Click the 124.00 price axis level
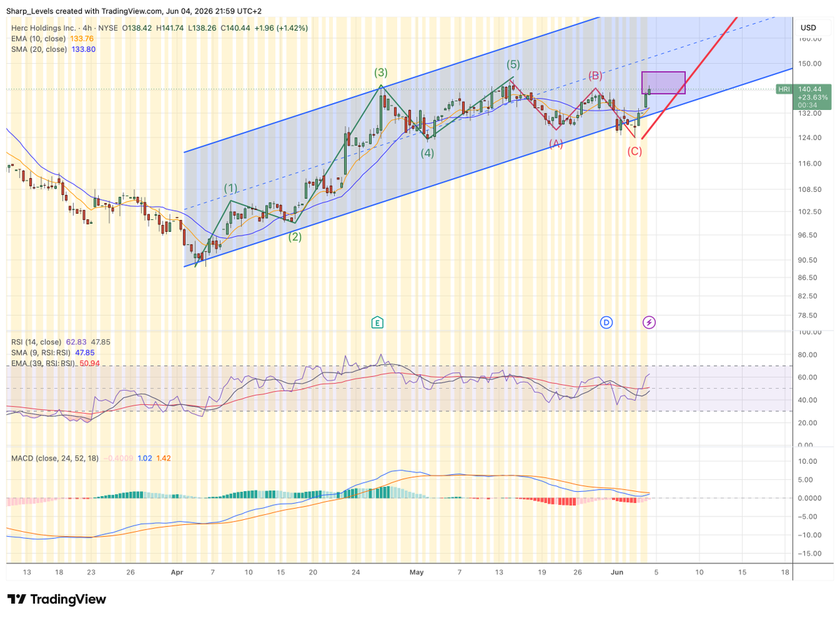 (x=809, y=138)
